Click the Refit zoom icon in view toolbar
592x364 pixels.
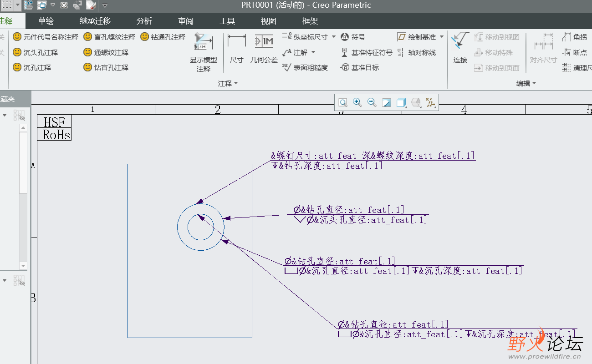pos(343,102)
